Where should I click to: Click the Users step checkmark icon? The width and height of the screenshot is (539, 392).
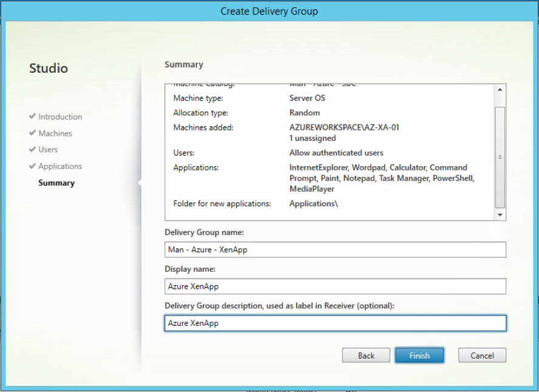click(x=32, y=149)
